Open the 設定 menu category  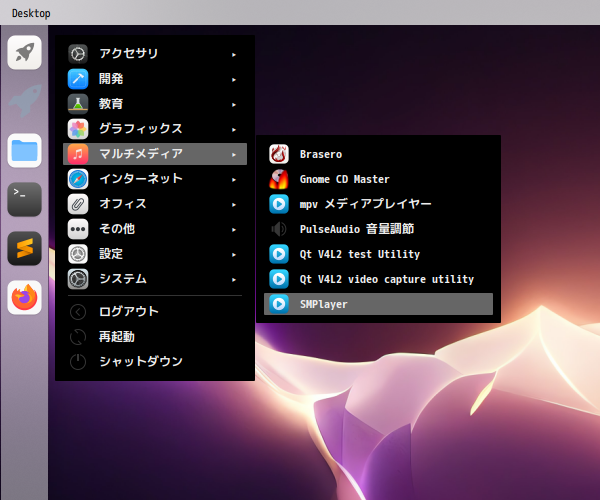click(155, 254)
